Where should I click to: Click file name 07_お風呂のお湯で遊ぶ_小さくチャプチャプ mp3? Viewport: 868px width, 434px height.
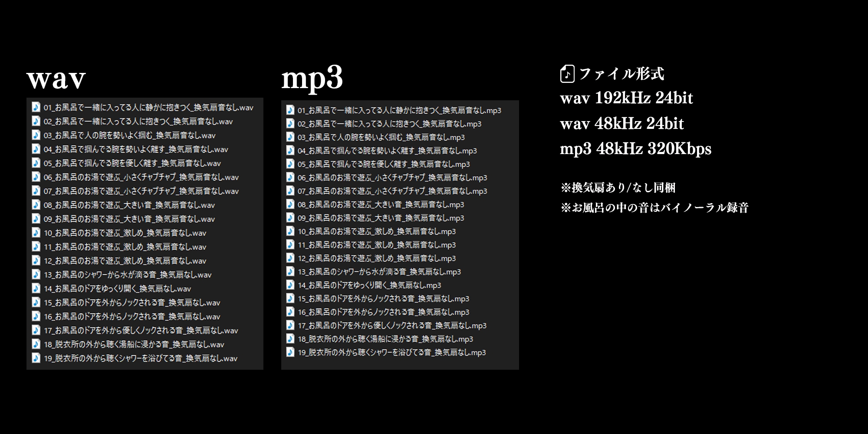(392, 191)
